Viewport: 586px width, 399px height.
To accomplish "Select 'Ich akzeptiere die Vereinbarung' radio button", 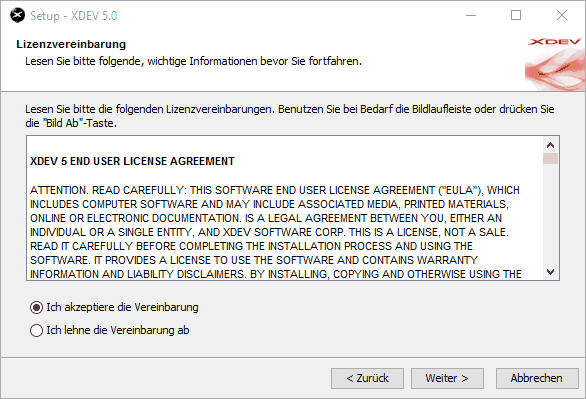I will (x=36, y=308).
